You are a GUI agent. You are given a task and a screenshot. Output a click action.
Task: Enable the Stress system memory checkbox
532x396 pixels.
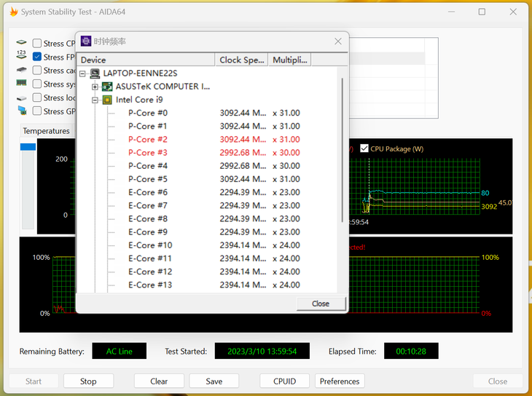(x=37, y=84)
